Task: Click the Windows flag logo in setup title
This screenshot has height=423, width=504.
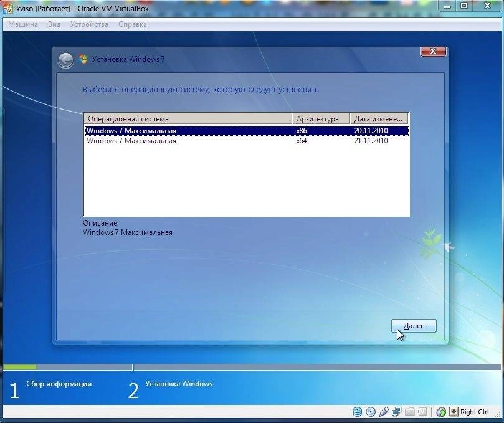Action: point(83,59)
